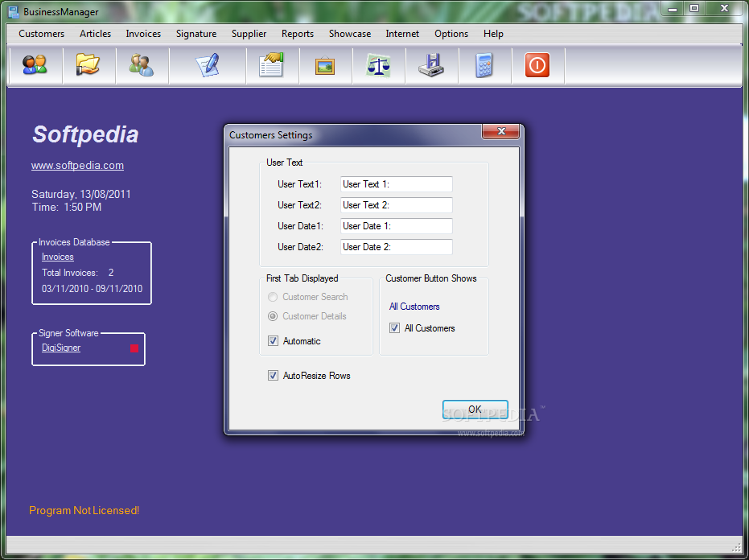Viewport: 749px width, 560px height.
Task: Click the red DigiSigner status square
Action: 134,348
